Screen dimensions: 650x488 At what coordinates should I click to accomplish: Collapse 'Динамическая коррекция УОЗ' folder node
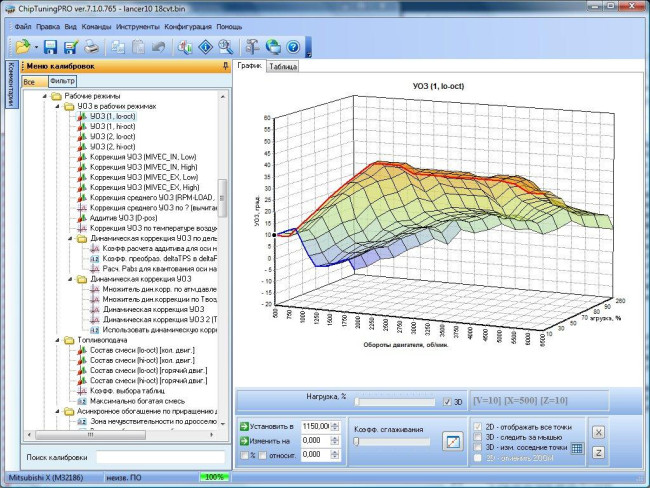[70, 279]
